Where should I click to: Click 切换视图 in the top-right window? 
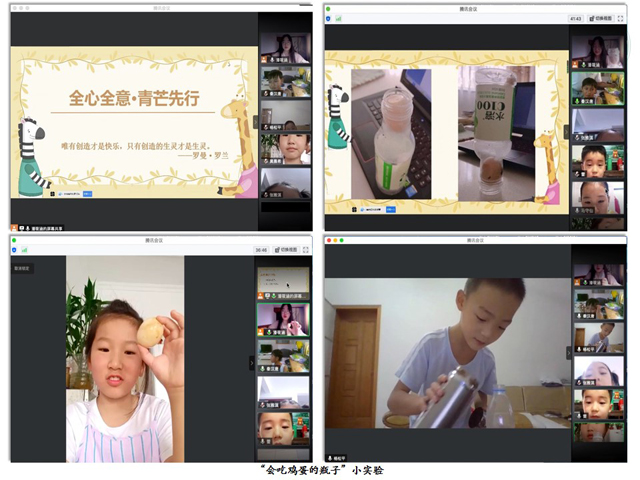click(601, 18)
